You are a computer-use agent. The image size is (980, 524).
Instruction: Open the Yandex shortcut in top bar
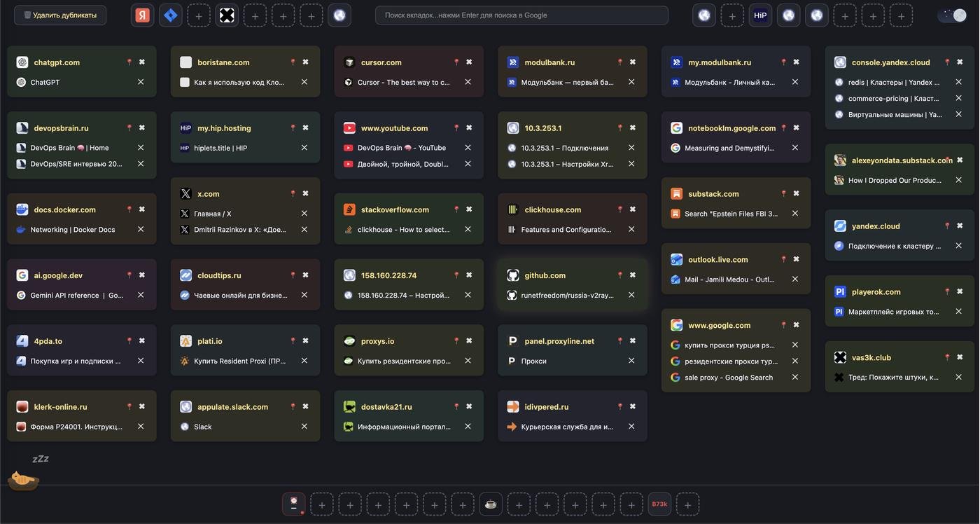(x=143, y=15)
